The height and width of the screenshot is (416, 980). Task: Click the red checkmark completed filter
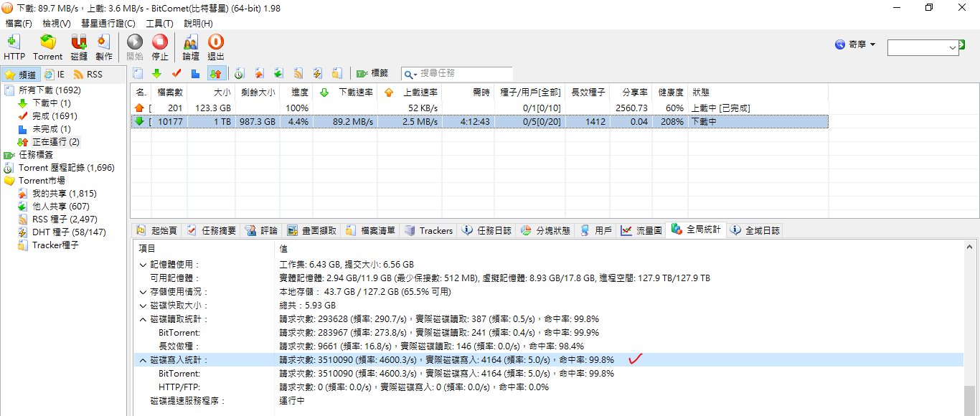(x=176, y=73)
